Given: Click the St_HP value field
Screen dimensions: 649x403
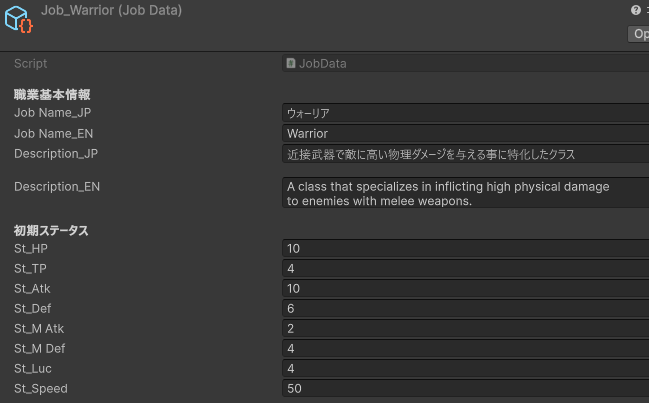Looking at the screenshot, I should (x=465, y=248).
